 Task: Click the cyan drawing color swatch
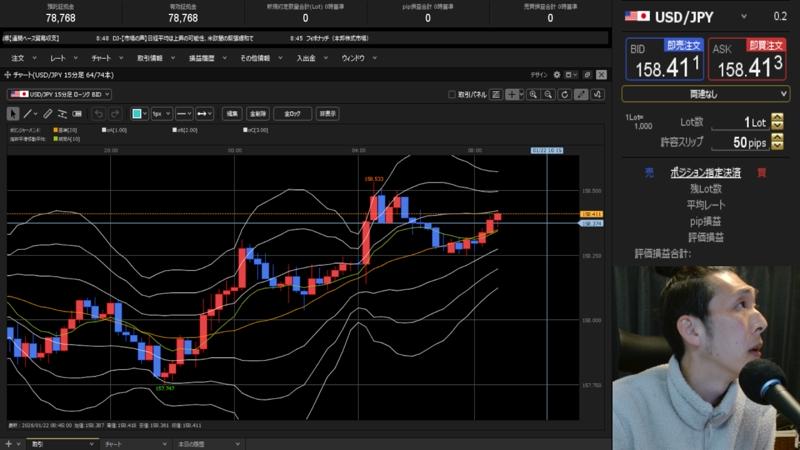[139, 113]
